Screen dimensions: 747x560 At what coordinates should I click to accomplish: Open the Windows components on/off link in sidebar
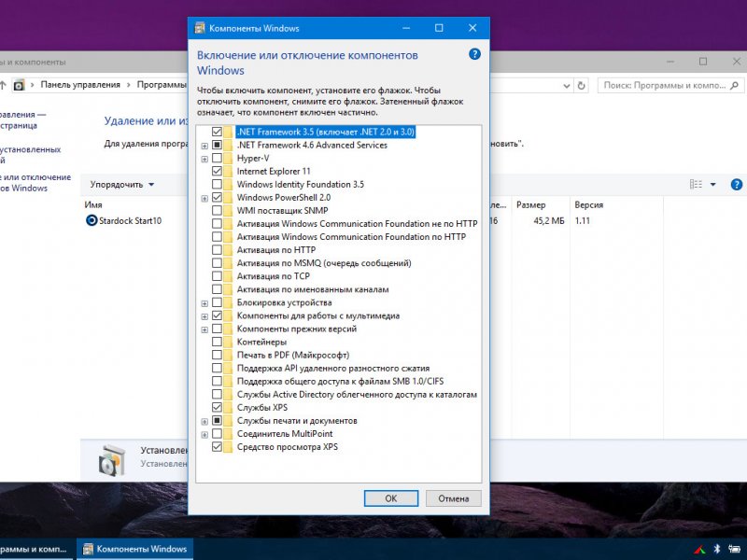point(35,182)
